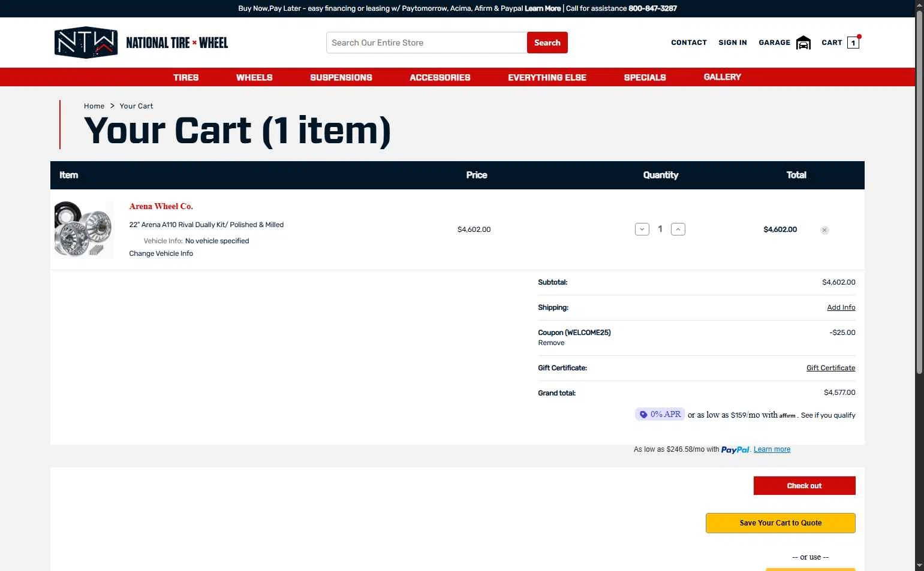This screenshot has height=571, width=924.
Task: Open the Wheels menu
Action: tap(254, 77)
